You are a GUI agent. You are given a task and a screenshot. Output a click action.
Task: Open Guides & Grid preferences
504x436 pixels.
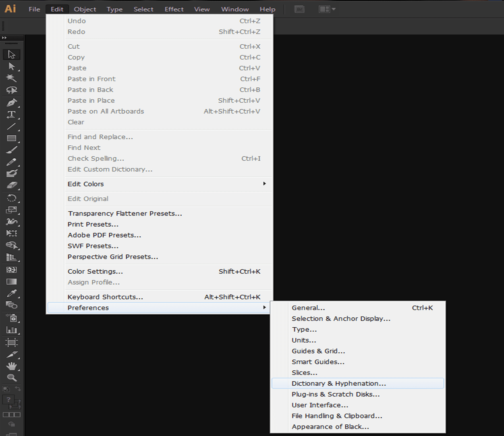[x=358, y=351]
